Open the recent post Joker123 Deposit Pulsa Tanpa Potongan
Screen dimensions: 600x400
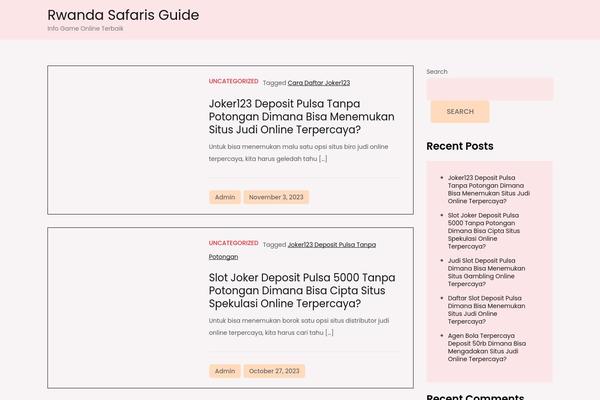point(489,189)
